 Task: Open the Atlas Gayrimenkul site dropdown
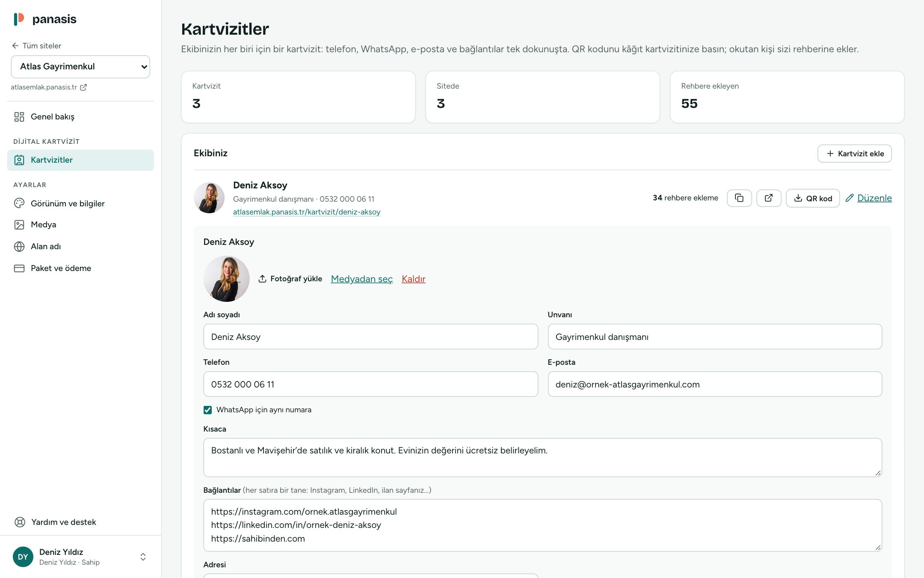point(80,67)
